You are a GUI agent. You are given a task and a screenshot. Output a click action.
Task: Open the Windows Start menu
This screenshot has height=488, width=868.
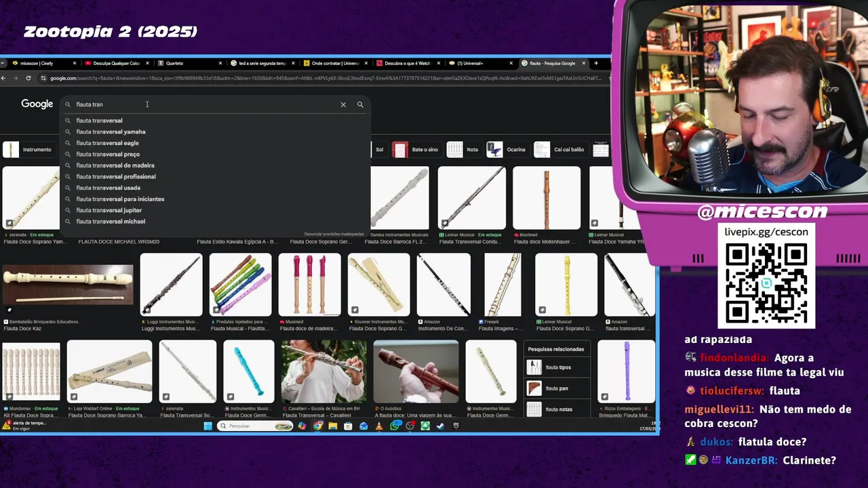click(208, 426)
